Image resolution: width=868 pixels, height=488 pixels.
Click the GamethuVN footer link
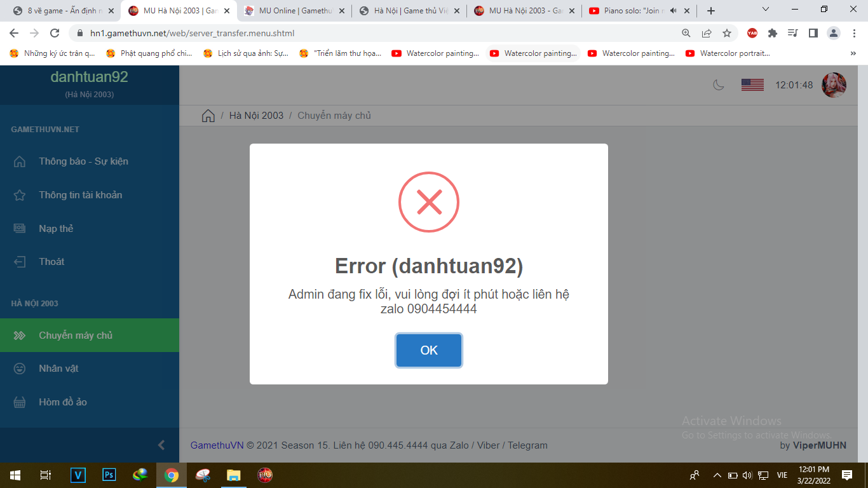(x=217, y=445)
